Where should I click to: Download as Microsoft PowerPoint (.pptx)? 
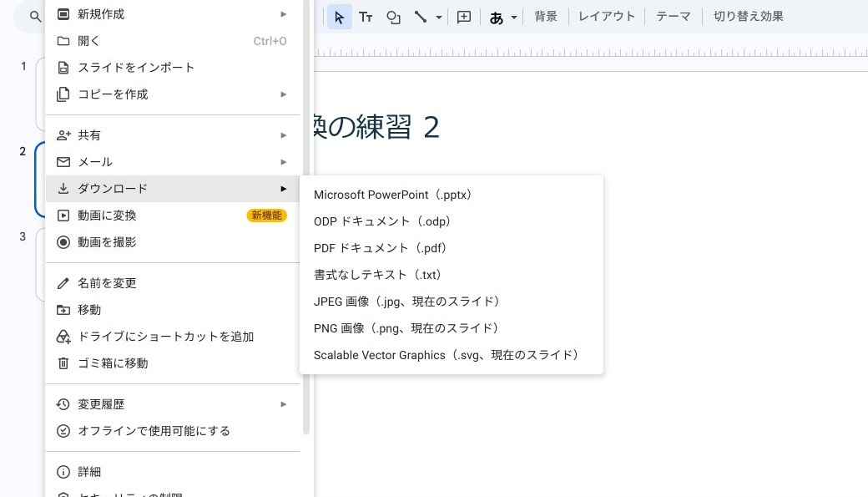pos(452,195)
